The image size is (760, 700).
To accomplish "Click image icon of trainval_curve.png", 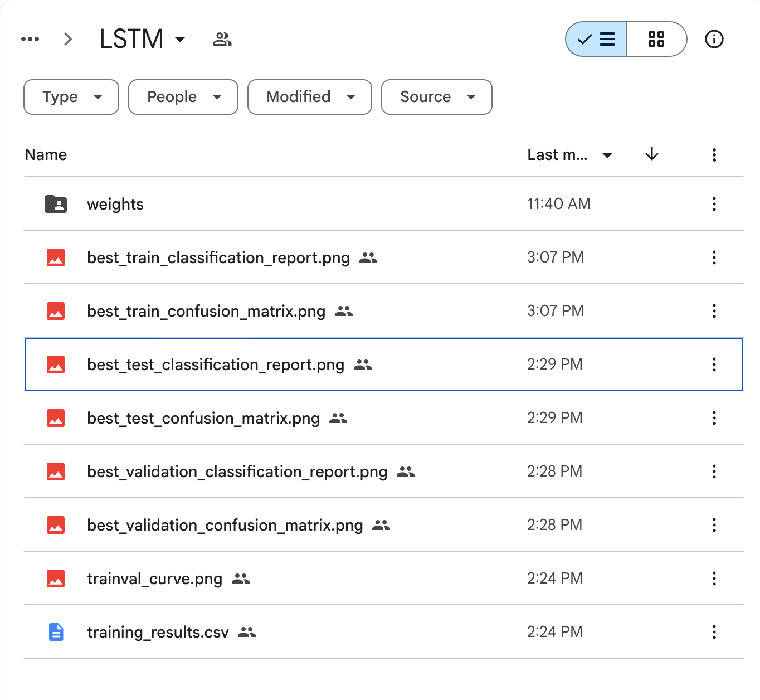I will coord(56,579).
